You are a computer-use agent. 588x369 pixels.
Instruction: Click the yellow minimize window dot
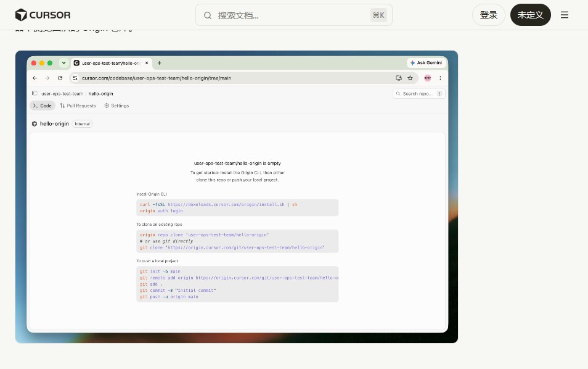[42, 63]
